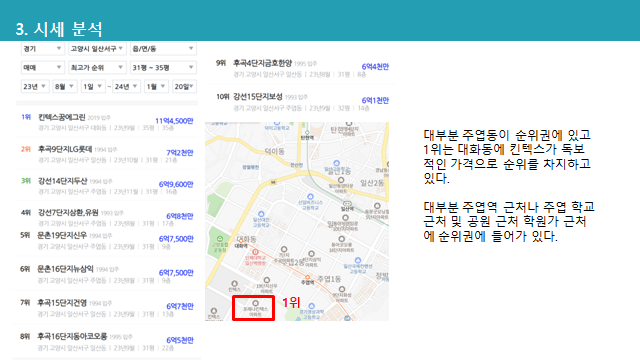The width and height of the screenshot is (640, 360).
Task: Click the 6억1천만 price
Action: 375,100
